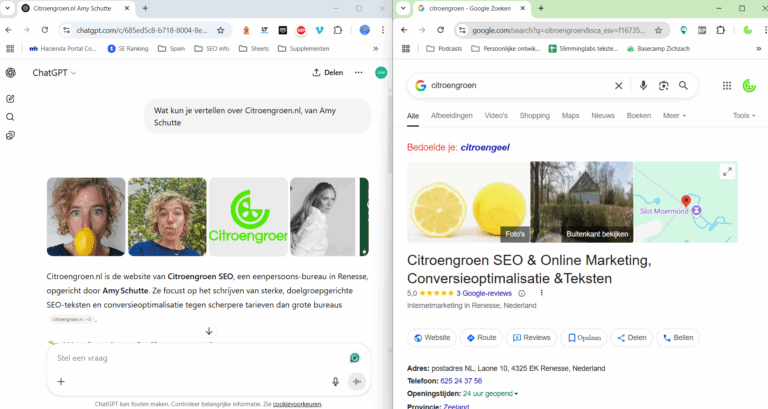
Task: Click the Route button for Citroengroen
Action: pos(481,338)
